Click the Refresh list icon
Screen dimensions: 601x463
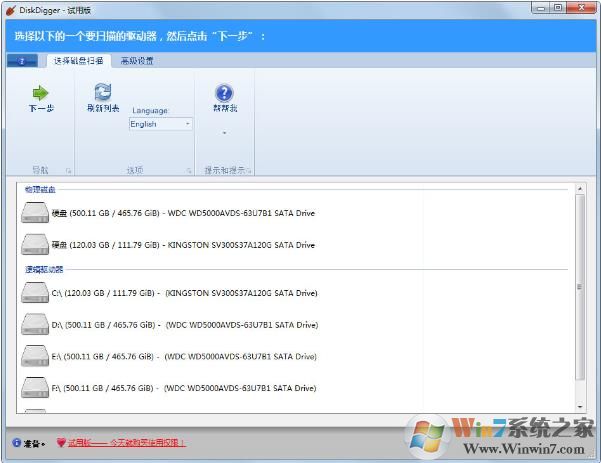[102, 93]
